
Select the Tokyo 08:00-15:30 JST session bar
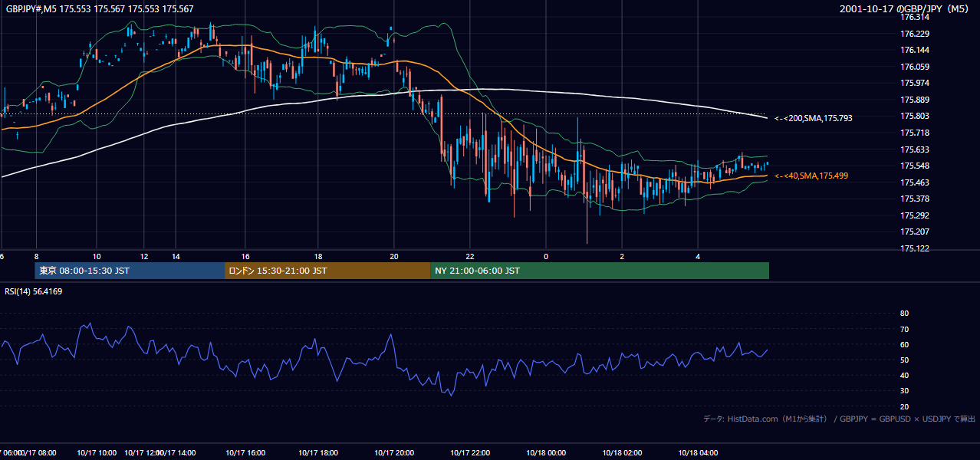pyautogui.click(x=130, y=271)
